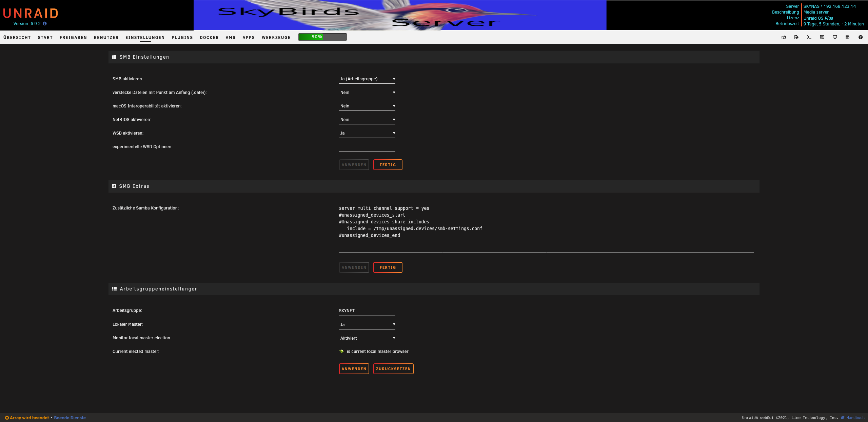The width and height of the screenshot is (868, 422).
Task: Open the Handbuch link
Action: point(855,418)
